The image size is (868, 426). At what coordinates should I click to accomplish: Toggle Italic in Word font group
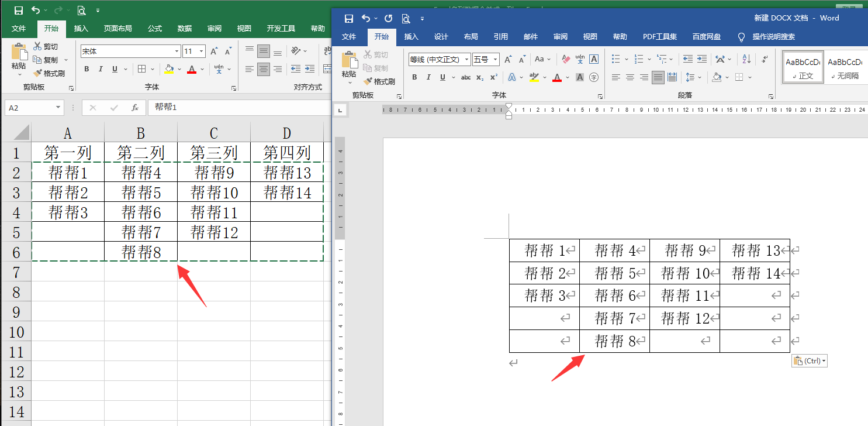click(428, 77)
